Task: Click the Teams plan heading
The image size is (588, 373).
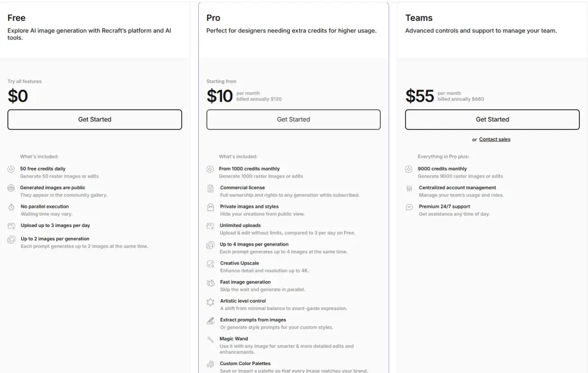Action: 419,17
